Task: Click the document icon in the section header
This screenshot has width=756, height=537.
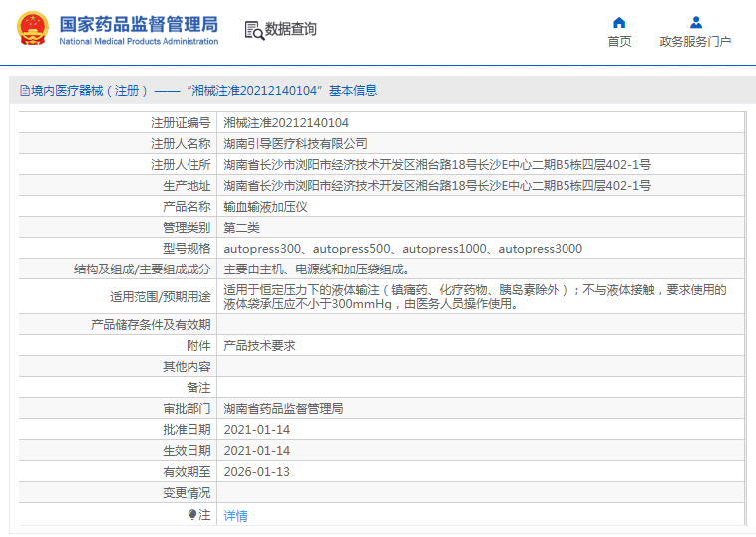Action: pos(25,90)
